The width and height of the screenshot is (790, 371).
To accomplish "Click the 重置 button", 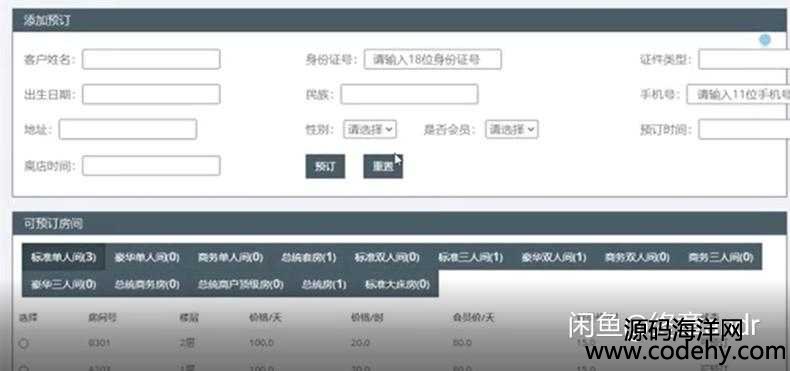I will (383, 166).
